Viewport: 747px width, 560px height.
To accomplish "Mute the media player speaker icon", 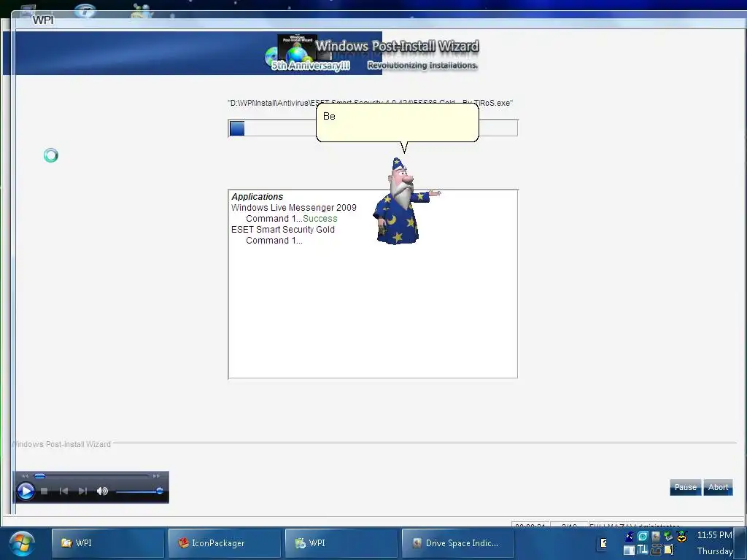I will tap(102, 491).
